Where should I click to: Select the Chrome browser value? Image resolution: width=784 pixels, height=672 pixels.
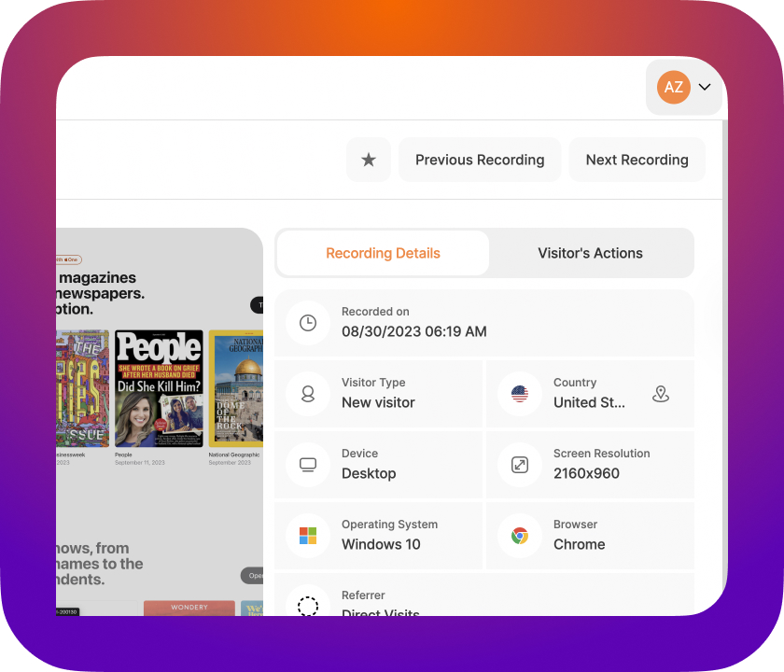tap(579, 544)
